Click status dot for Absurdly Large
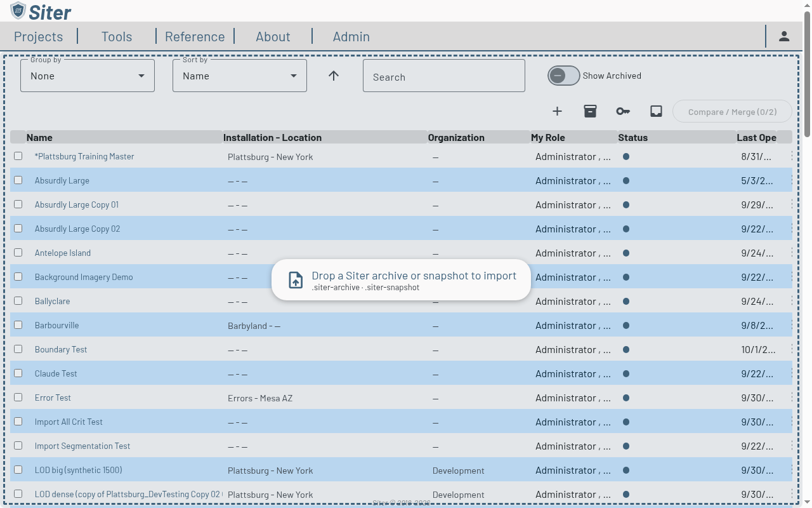The width and height of the screenshot is (812, 508). pos(626,180)
